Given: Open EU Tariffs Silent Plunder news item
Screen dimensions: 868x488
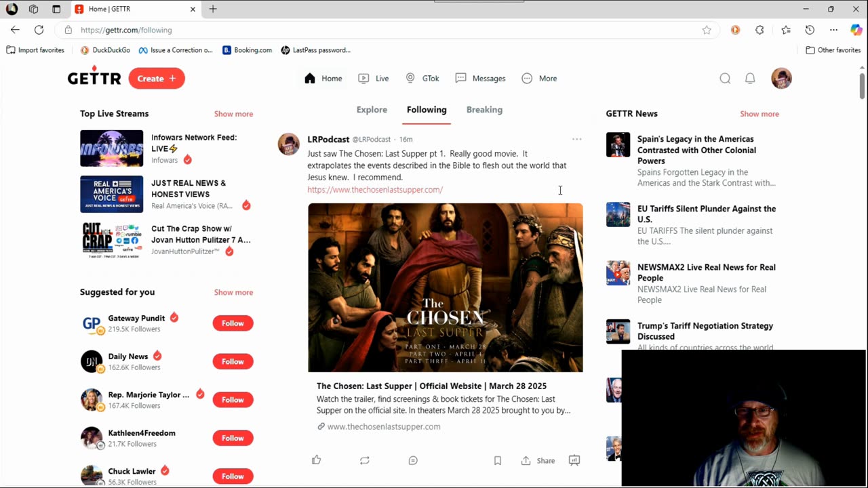Looking at the screenshot, I should [x=693, y=224].
